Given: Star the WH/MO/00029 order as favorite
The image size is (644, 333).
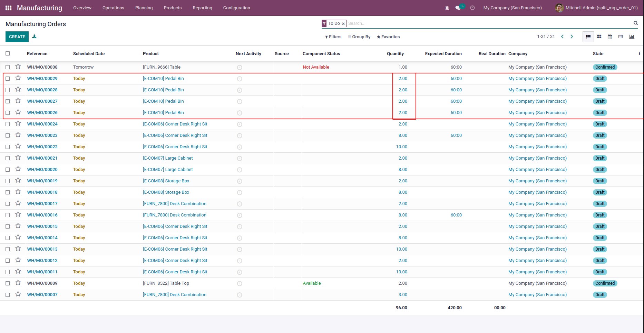Looking at the screenshot, I should pos(18,78).
